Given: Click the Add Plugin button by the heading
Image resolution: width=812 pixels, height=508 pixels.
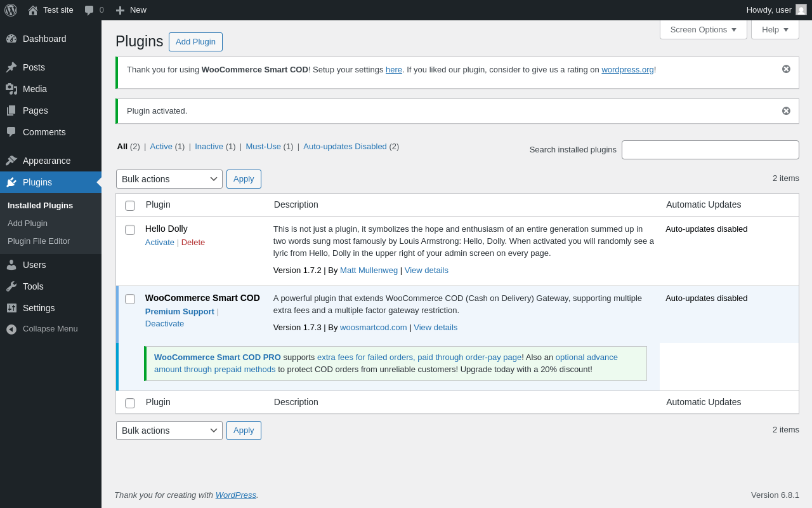Looking at the screenshot, I should [195, 42].
